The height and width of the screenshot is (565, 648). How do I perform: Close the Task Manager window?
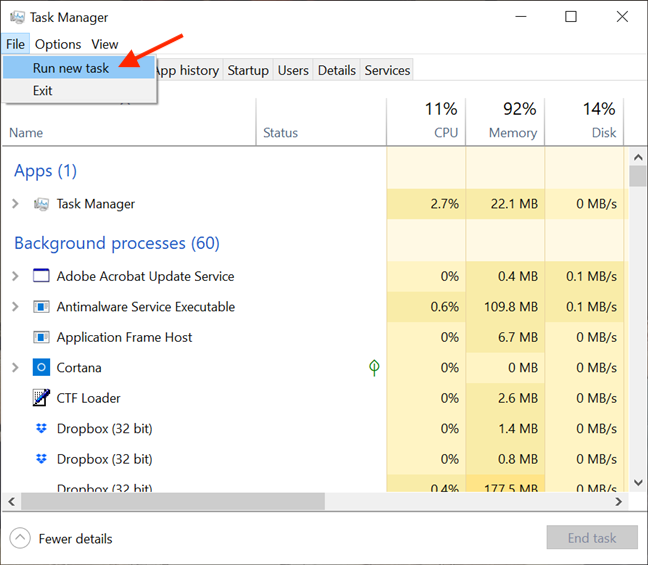point(622,17)
